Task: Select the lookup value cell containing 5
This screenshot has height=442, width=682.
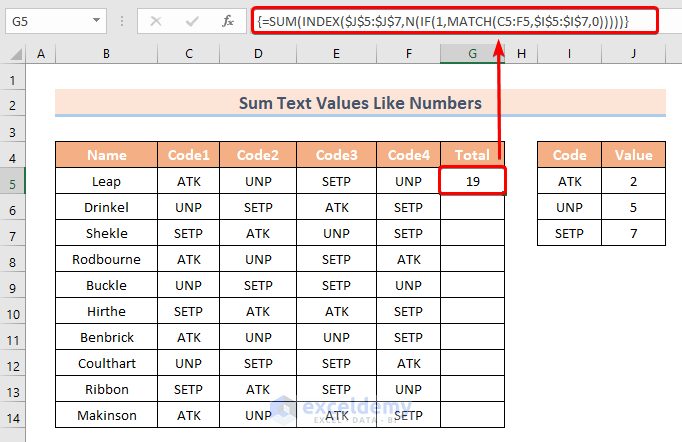Action: 633,207
